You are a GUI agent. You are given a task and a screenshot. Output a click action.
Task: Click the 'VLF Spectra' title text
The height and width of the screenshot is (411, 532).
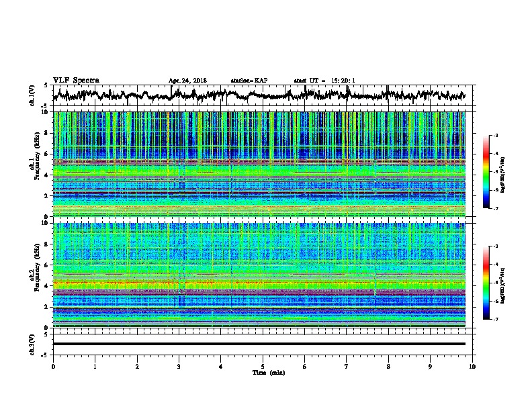tap(76, 81)
